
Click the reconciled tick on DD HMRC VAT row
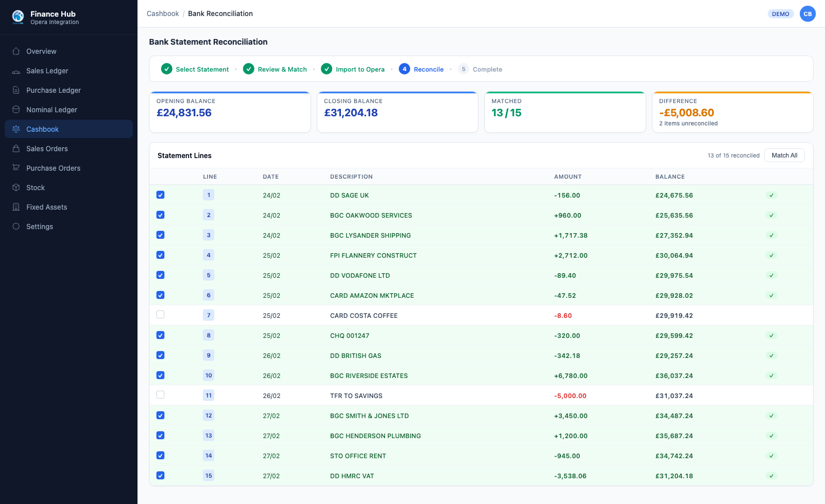771,476
